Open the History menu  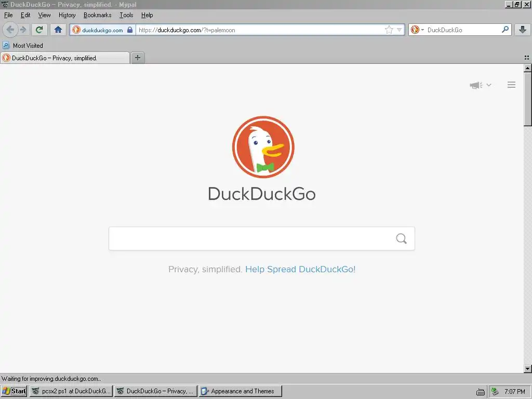point(67,15)
